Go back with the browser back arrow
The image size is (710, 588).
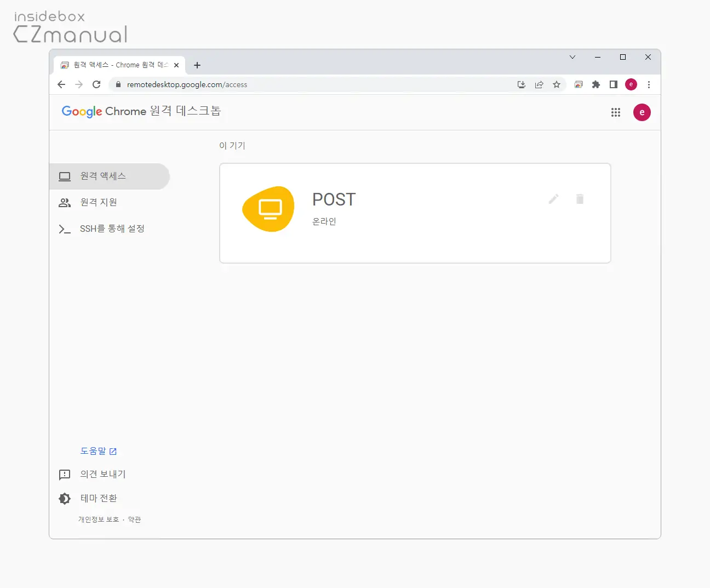coord(61,84)
